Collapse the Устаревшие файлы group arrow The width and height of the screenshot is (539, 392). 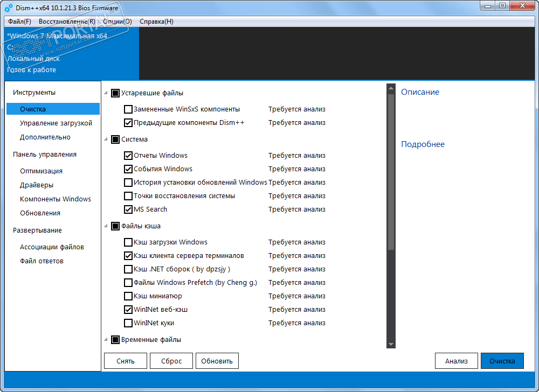pyautogui.click(x=106, y=93)
